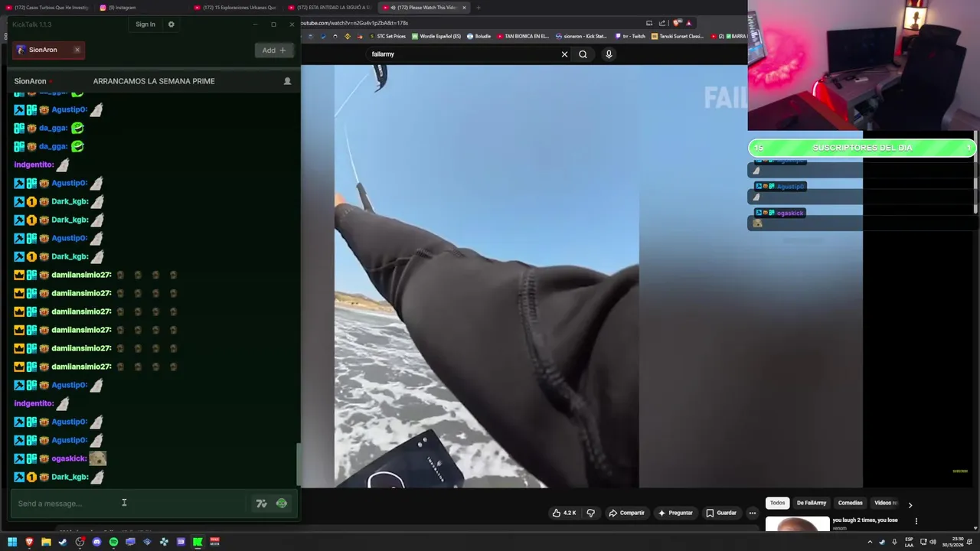Click Sign In in KickTalk
The height and width of the screenshot is (551, 980).
click(x=145, y=24)
